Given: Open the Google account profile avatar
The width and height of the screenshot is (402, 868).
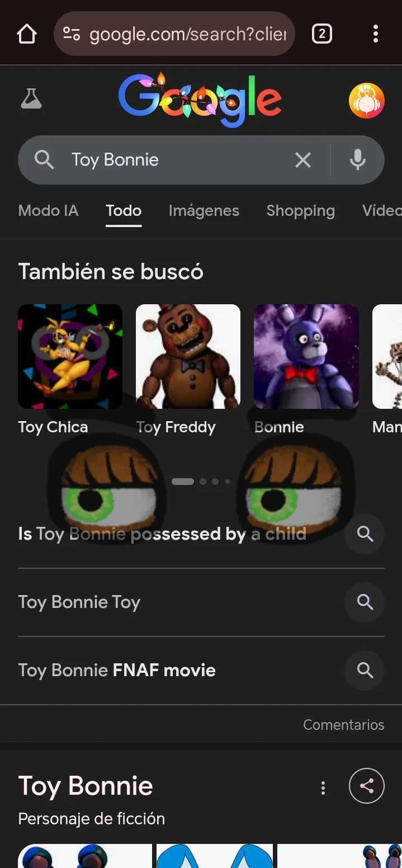Looking at the screenshot, I should tap(366, 101).
